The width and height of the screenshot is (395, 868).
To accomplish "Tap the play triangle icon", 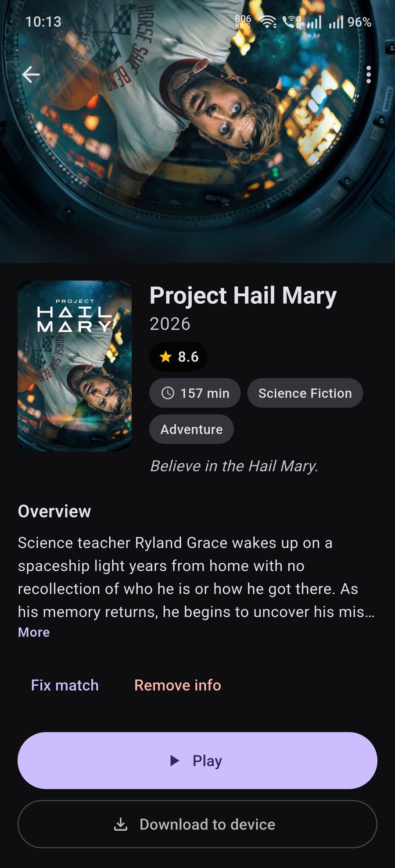I will (x=175, y=761).
